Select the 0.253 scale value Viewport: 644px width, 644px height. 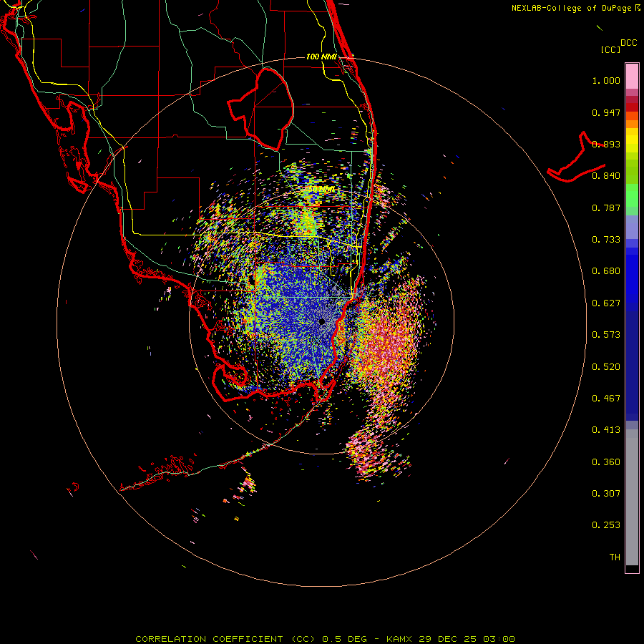click(606, 525)
